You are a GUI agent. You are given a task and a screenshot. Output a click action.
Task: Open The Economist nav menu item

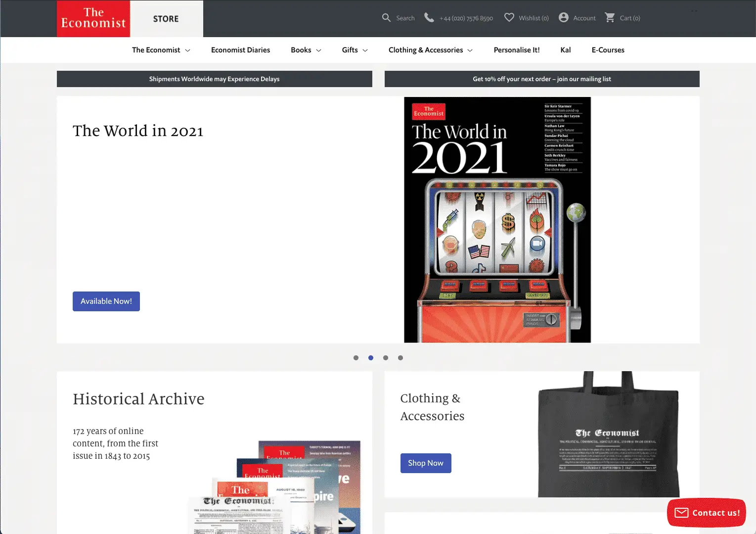(156, 50)
